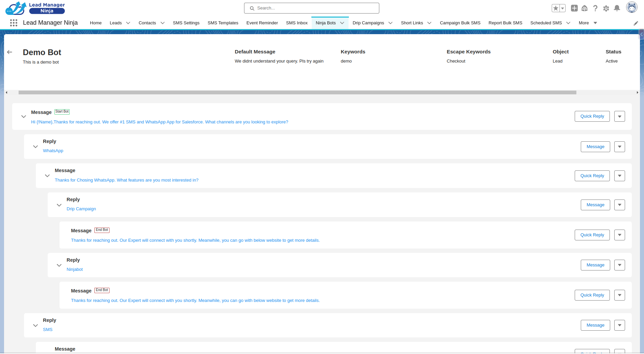Click the Global Actions plus icon
This screenshot has width=644, height=354.
coord(574,8)
